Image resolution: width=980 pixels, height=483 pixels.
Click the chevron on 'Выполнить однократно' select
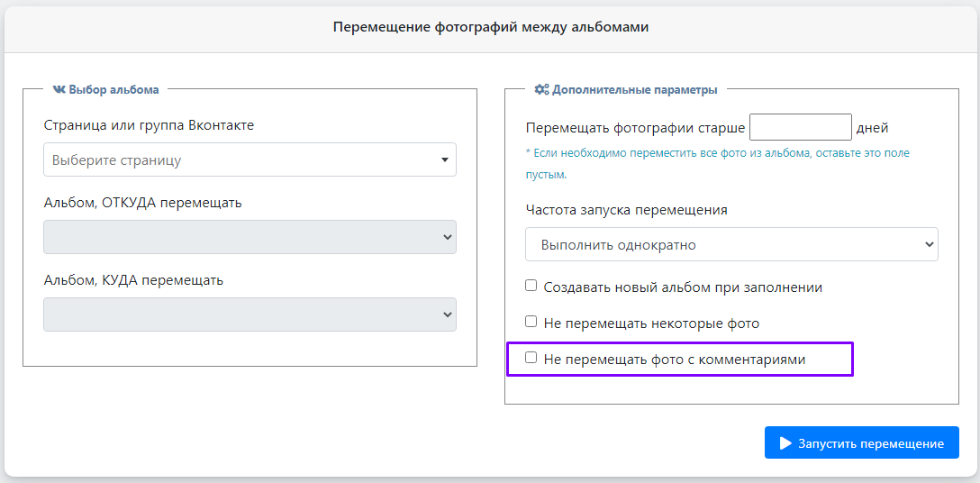point(929,244)
